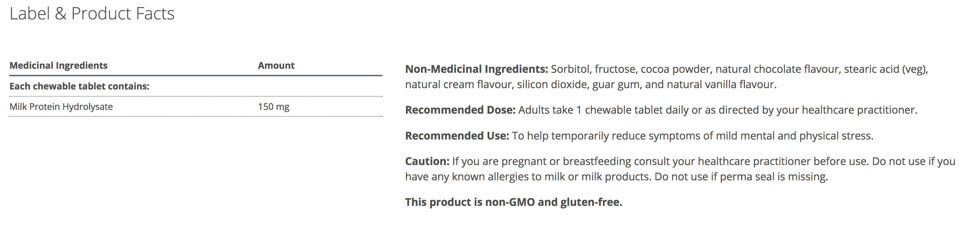Click "natural chocolate flavour" text
Image resolution: width=980 pixels, height=228 pixels.
[777, 69]
